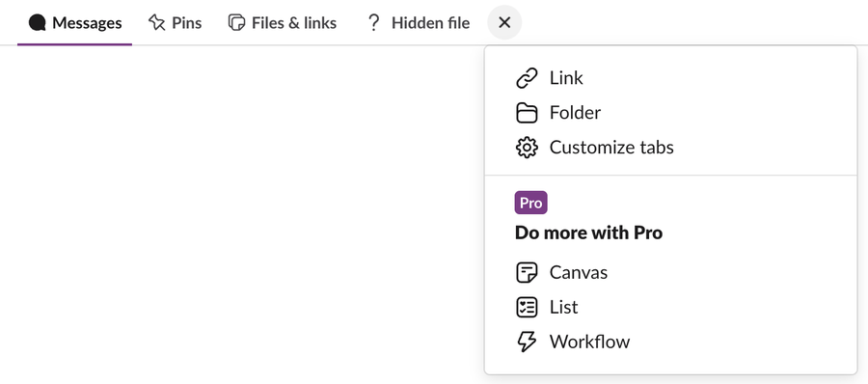Click the Messages speech bubble icon
The height and width of the screenshot is (384, 868).
pyautogui.click(x=37, y=23)
